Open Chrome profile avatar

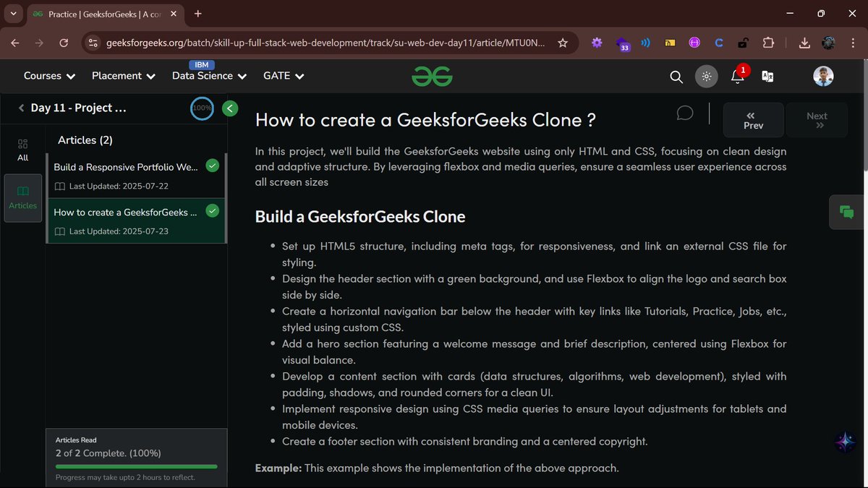tap(828, 43)
